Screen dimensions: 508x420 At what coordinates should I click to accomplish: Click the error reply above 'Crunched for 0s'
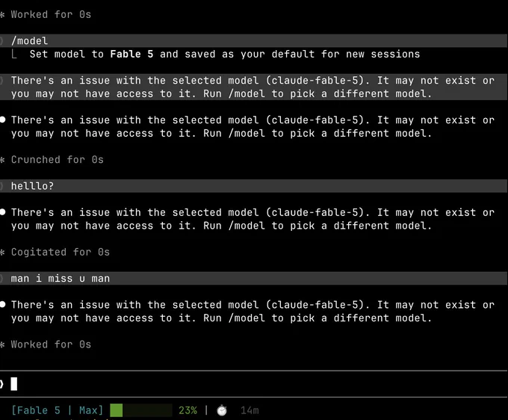click(x=253, y=127)
